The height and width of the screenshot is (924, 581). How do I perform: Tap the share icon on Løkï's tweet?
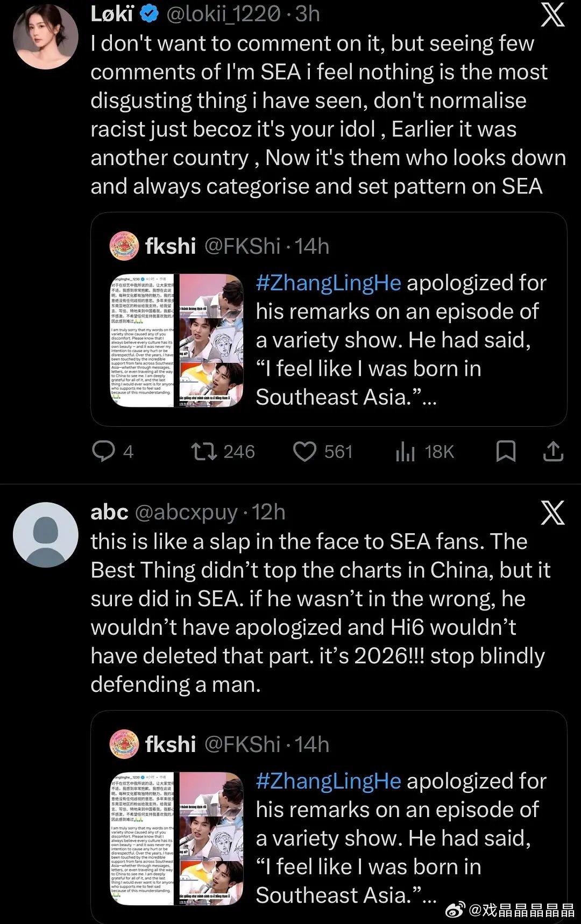pos(553,452)
